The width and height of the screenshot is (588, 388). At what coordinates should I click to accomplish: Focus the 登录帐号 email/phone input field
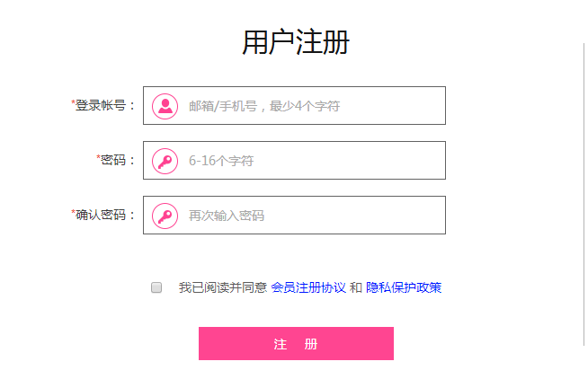pos(294,106)
